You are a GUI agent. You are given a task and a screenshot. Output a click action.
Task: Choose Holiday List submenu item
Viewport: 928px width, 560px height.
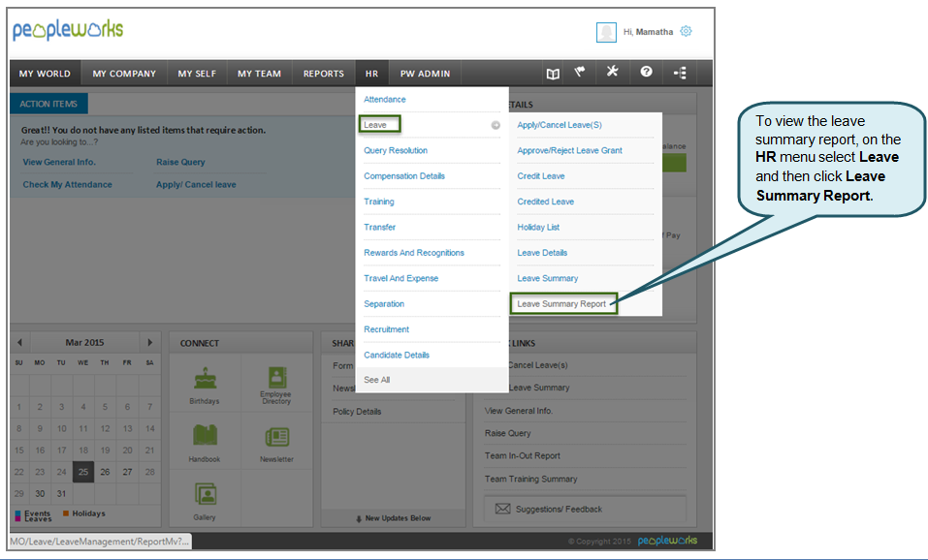click(538, 227)
